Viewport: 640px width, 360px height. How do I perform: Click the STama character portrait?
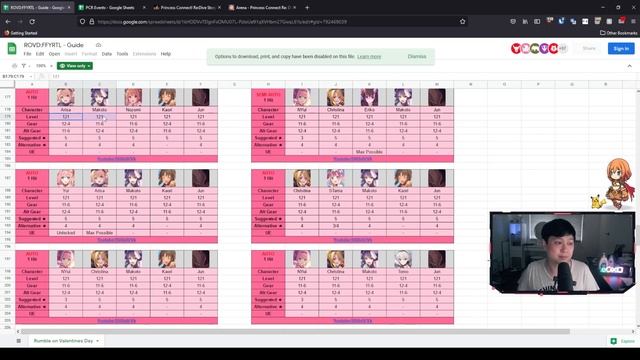tap(336, 178)
